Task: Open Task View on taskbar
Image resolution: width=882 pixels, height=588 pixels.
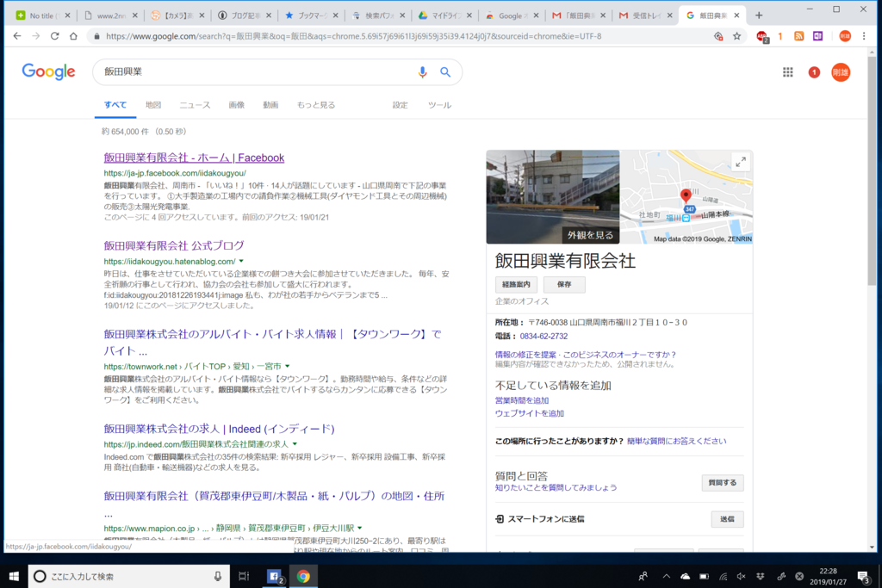Action: (x=244, y=576)
